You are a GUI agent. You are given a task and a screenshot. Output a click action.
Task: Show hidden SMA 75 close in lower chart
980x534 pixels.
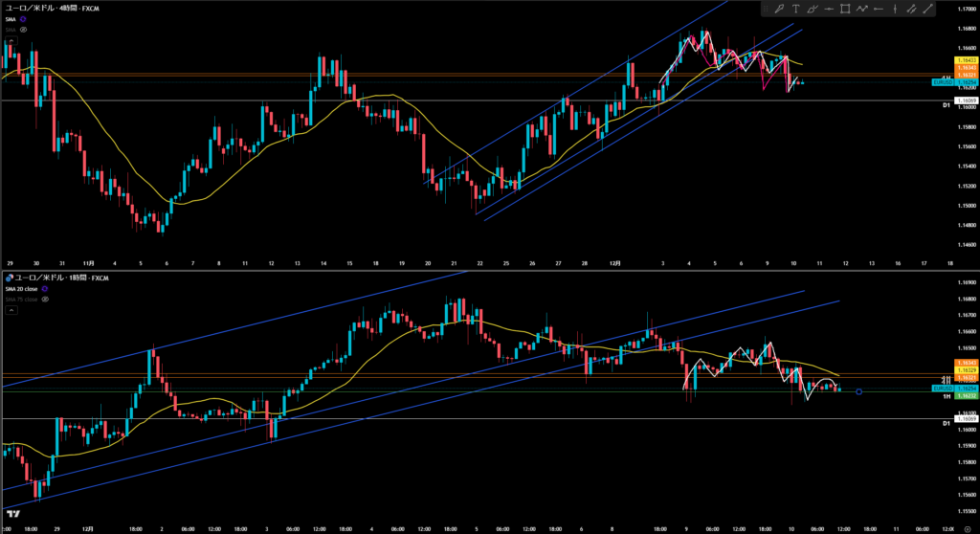pyautogui.click(x=47, y=300)
